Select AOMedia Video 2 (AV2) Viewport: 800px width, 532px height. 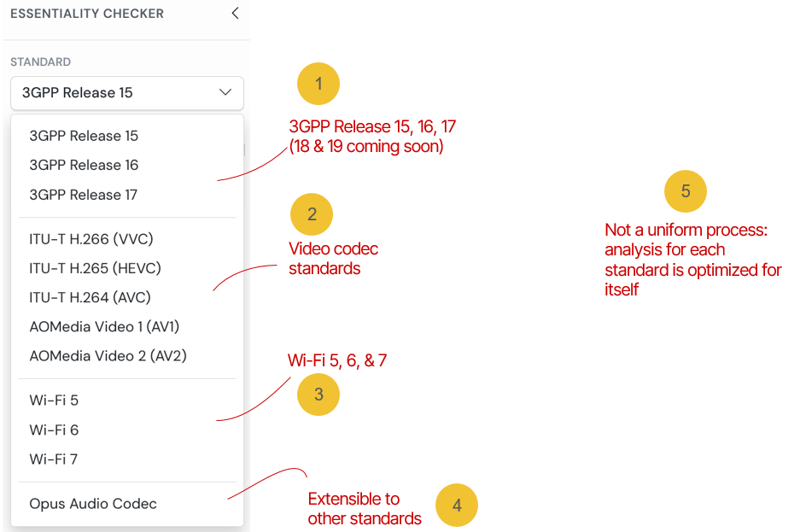127,355
